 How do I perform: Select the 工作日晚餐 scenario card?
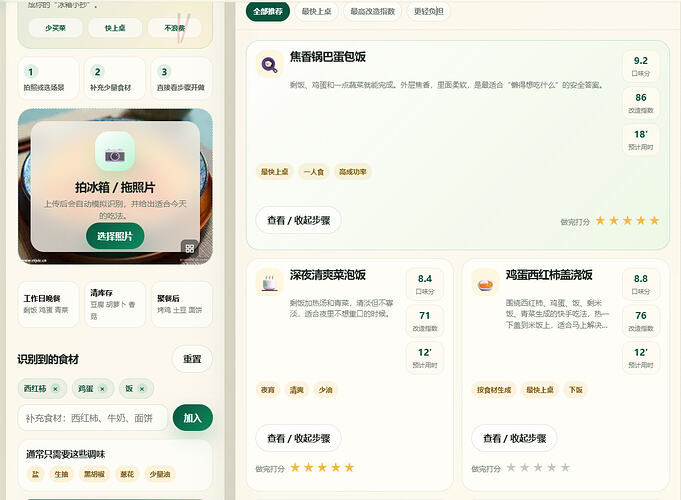click(48, 304)
